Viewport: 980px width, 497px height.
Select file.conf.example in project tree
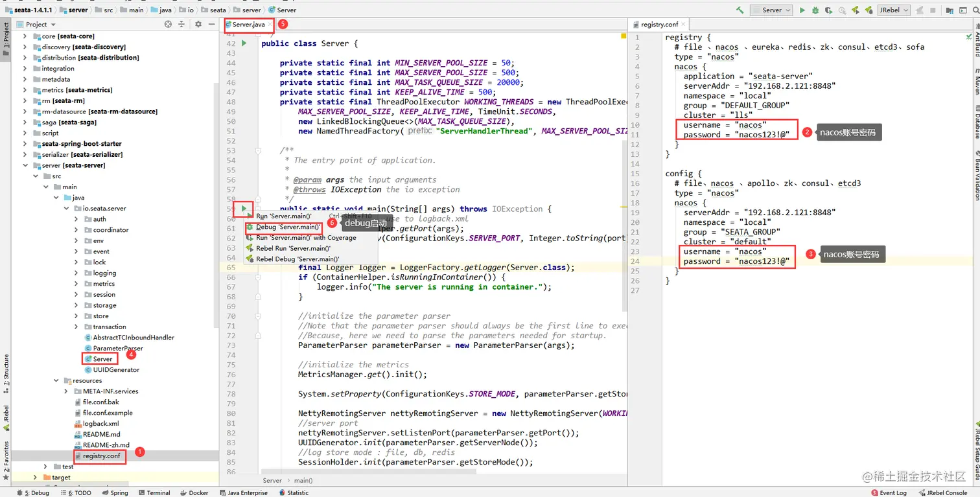108,413
